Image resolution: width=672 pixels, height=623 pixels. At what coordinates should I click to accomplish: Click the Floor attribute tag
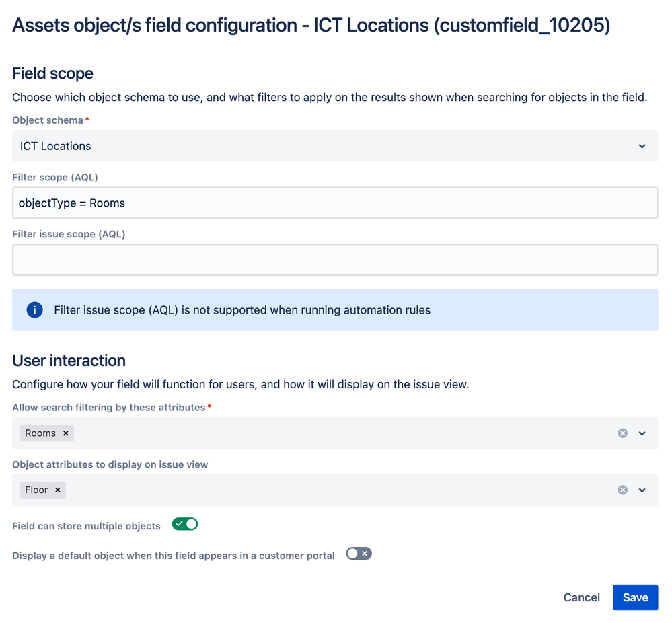click(x=36, y=490)
